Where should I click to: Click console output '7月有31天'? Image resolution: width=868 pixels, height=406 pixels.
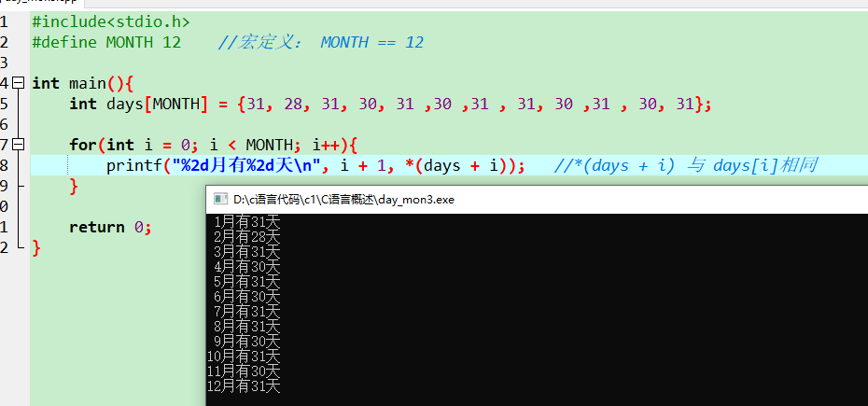pyautogui.click(x=247, y=312)
